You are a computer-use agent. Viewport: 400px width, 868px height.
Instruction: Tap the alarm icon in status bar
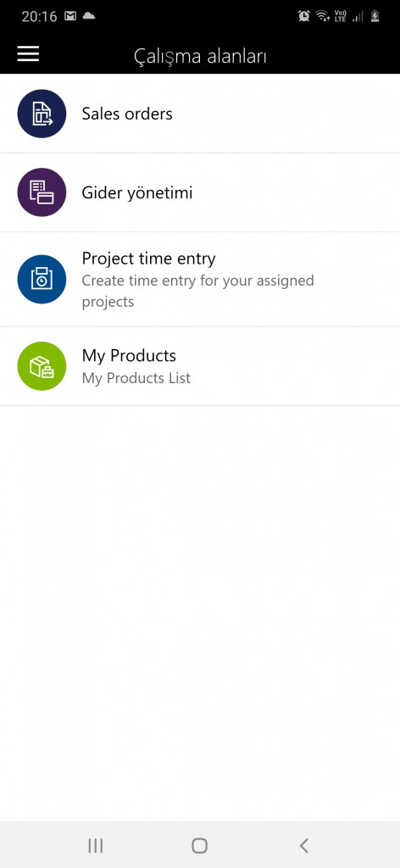pos(303,16)
